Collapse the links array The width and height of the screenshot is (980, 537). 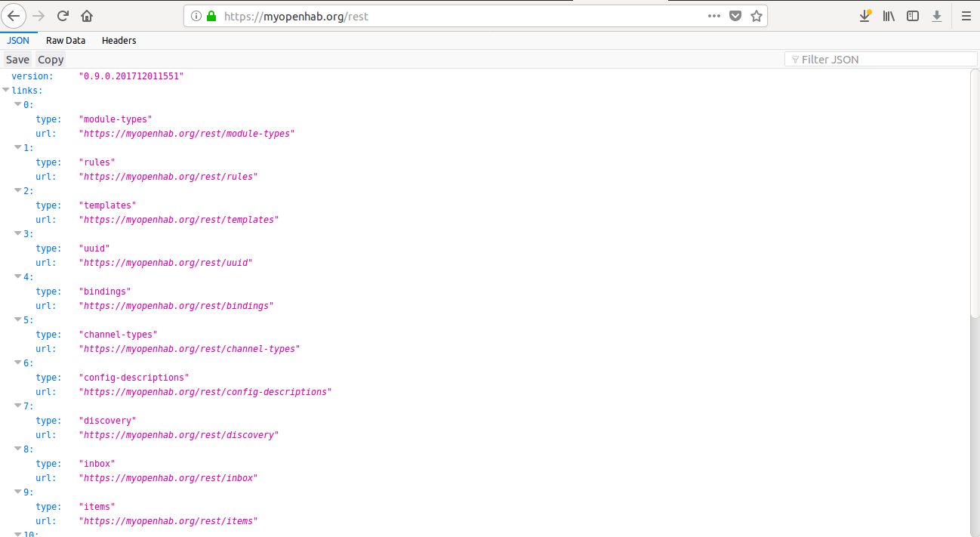6,91
